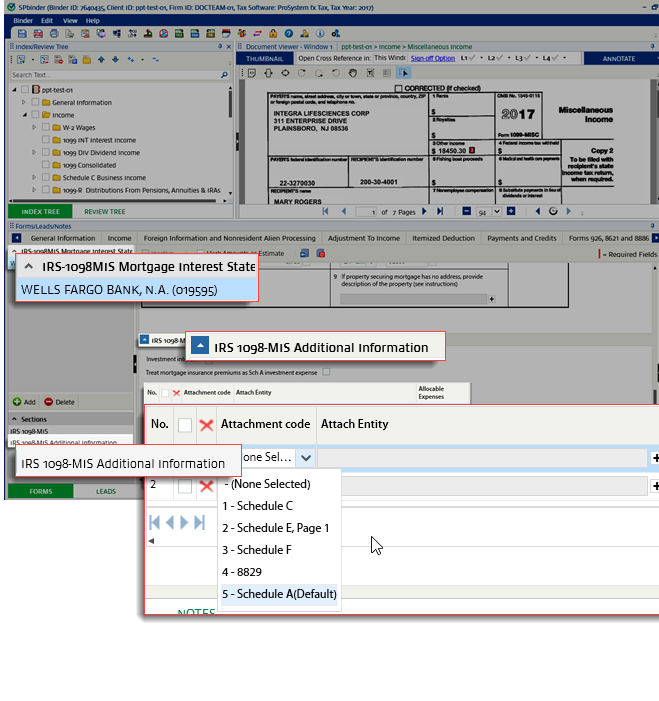Viewport: 659px width, 701px height.
Task: Collapse the Attachment code dropdown arrow
Action: (x=306, y=457)
